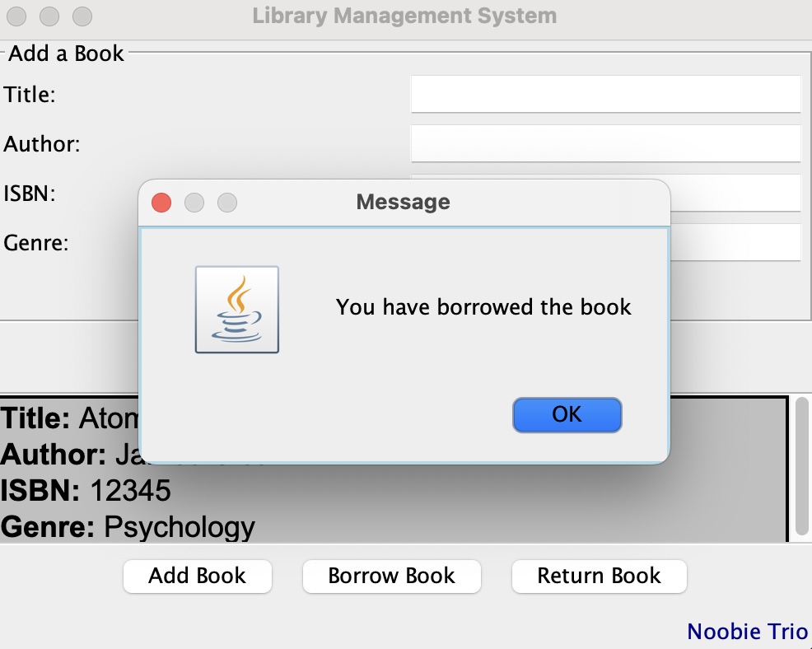Click the Title: Atom entry in book list
Viewport: 812px width, 649px height.
click(x=69, y=418)
